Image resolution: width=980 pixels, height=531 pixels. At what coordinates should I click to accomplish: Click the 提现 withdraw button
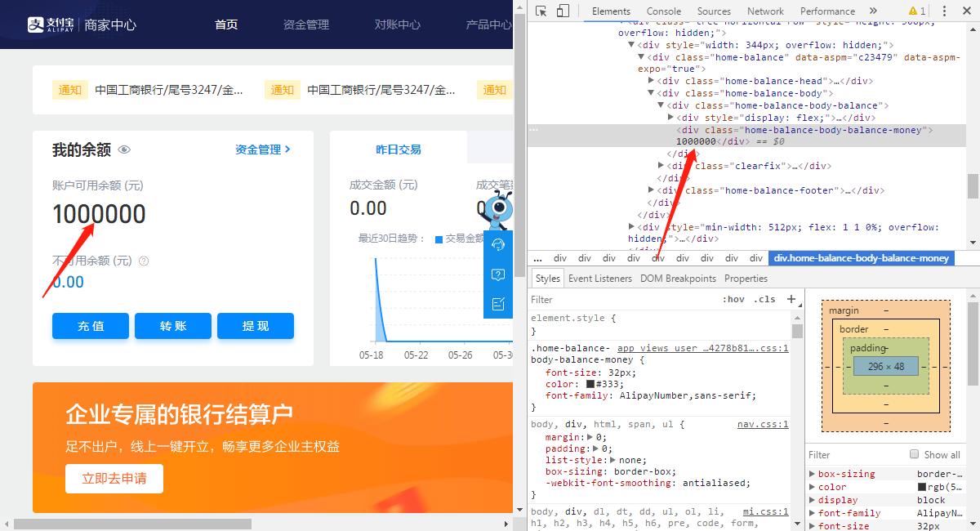256,326
